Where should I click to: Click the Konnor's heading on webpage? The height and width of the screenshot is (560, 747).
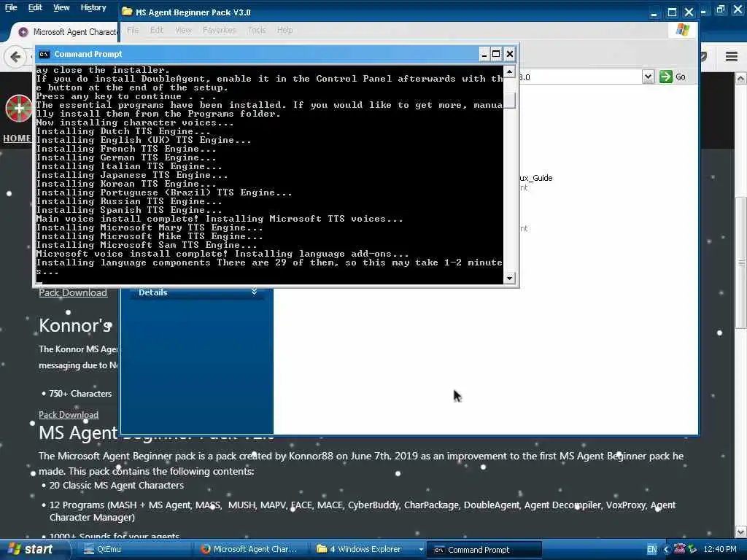coord(75,325)
